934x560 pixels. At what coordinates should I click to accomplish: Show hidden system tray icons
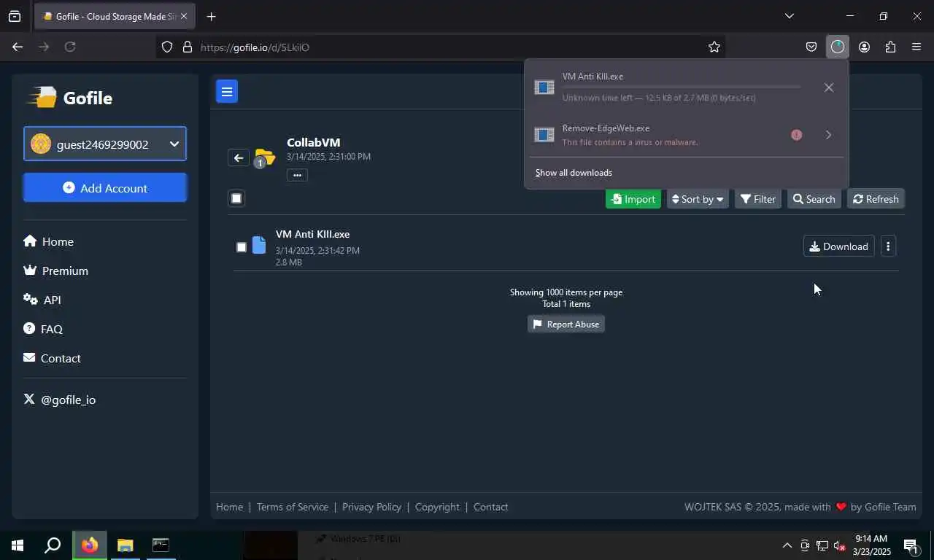[x=787, y=545]
